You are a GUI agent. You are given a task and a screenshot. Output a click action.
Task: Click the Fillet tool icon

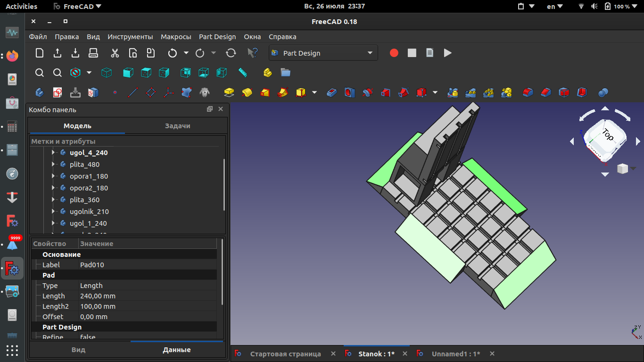tap(528, 92)
